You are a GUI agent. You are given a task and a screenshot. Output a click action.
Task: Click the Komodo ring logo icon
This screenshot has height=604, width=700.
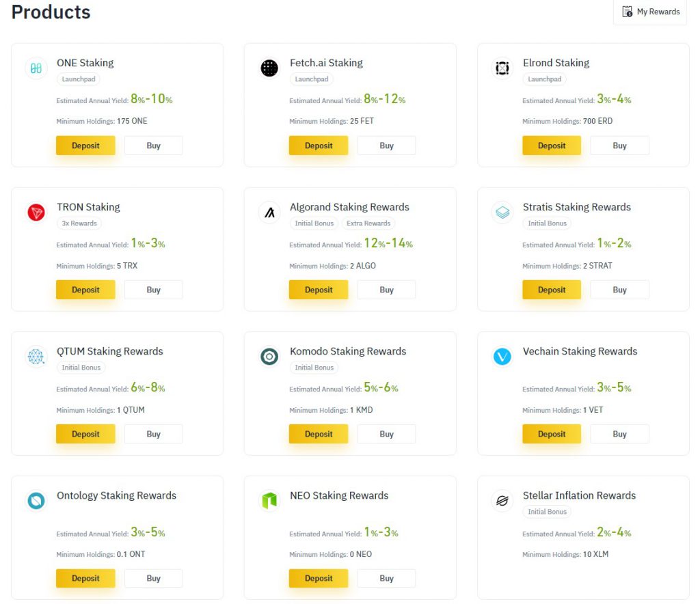coord(269,357)
